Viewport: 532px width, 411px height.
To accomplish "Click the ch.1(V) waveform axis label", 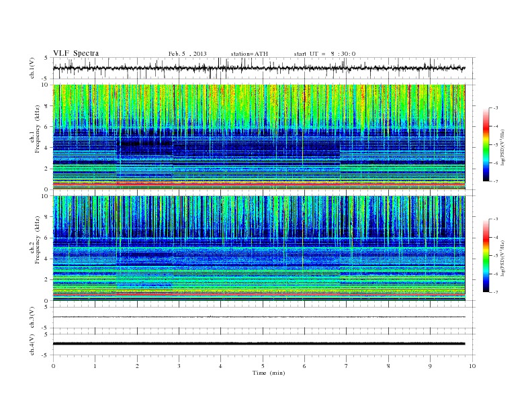I will click(x=32, y=68).
